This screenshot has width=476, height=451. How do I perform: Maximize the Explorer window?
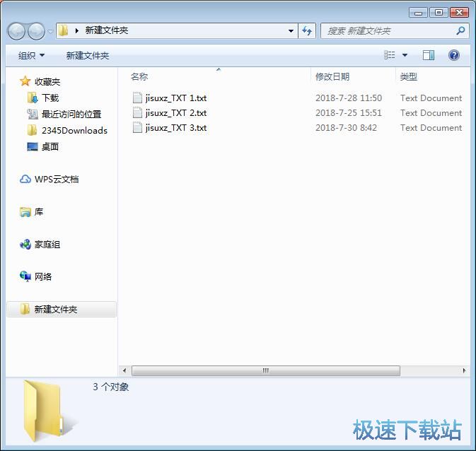tap(439, 13)
